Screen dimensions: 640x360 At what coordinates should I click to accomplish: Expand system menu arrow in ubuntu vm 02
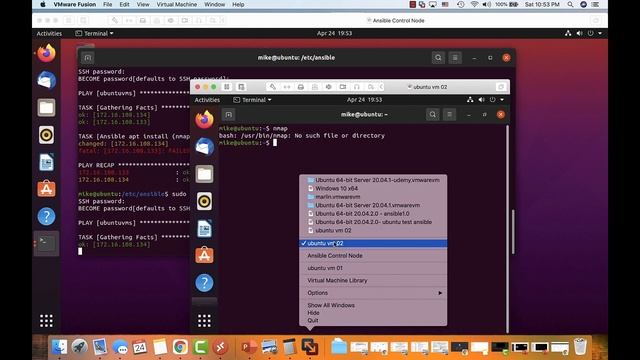(x=502, y=100)
